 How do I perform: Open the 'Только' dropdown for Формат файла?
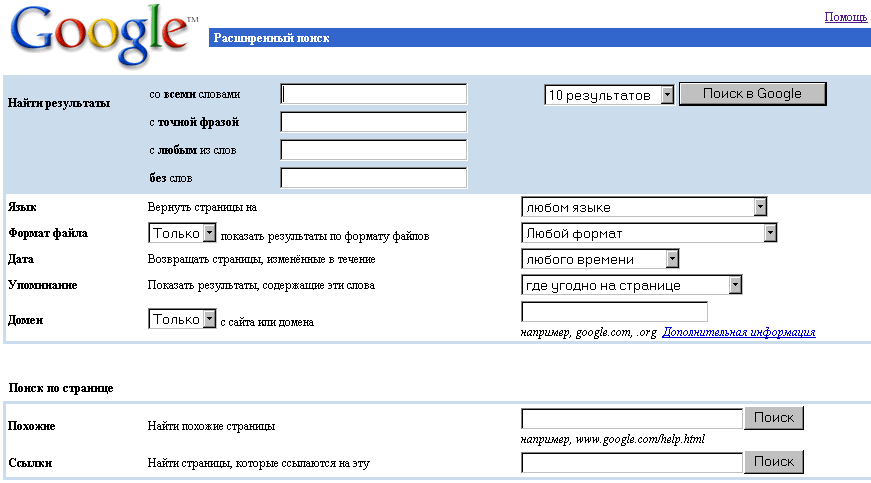click(182, 233)
